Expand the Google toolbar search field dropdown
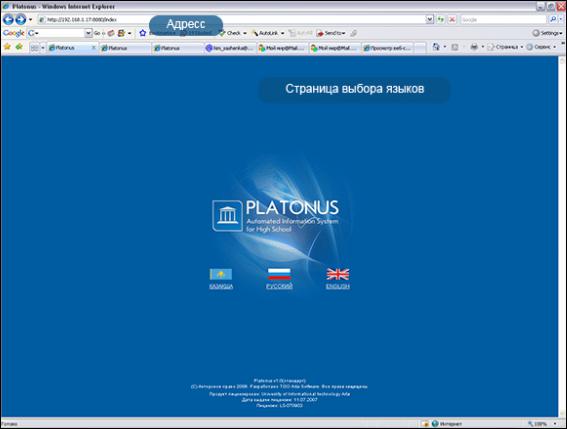Screen dimensions: 567x429 coord(89,33)
